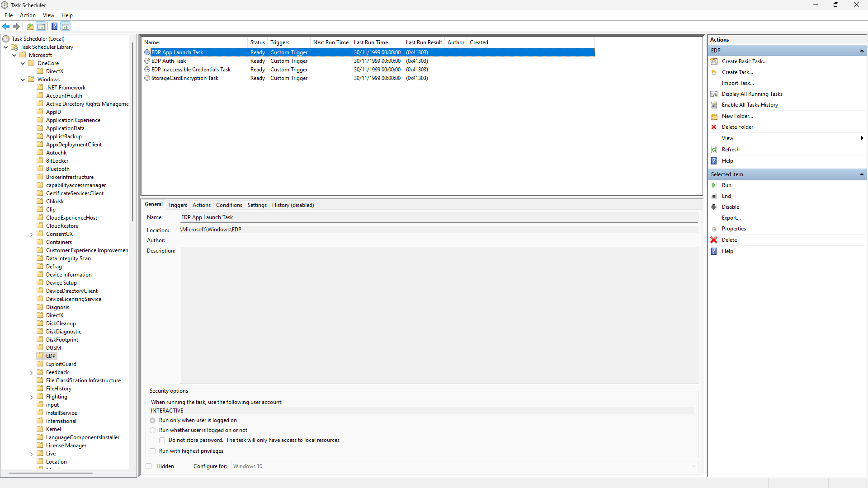Open the Action menu
The image size is (868, 488).
pyautogui.click(x=28, y=15)
